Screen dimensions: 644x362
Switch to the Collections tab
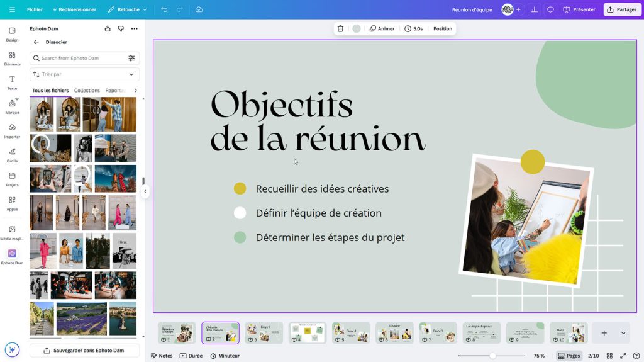pyautogui.click(x=87, y=91)
